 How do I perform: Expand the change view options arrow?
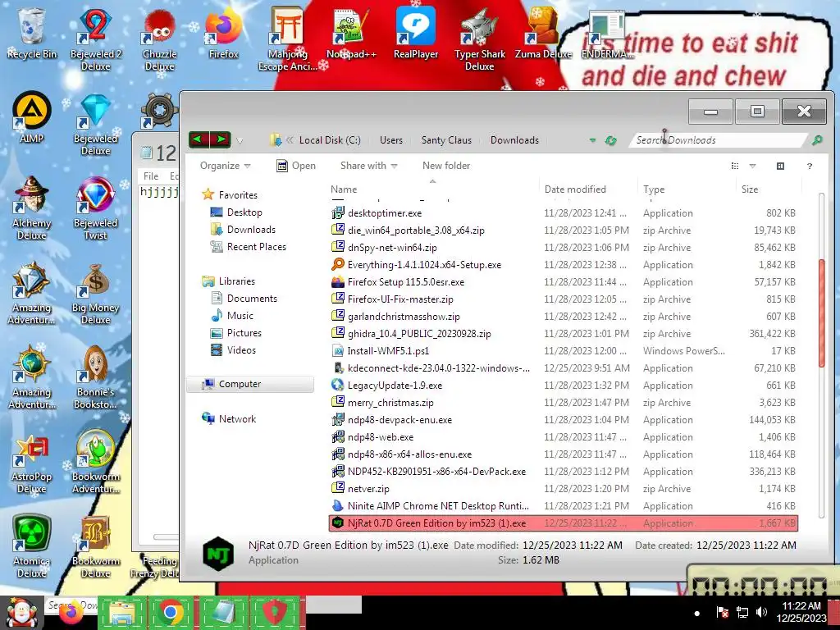pyautogui.click(x=753, y=166)
